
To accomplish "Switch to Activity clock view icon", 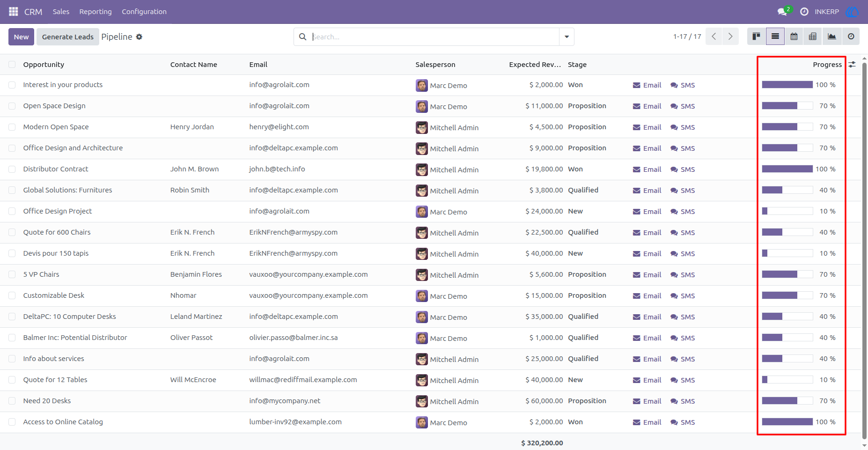I will point(851,37).
